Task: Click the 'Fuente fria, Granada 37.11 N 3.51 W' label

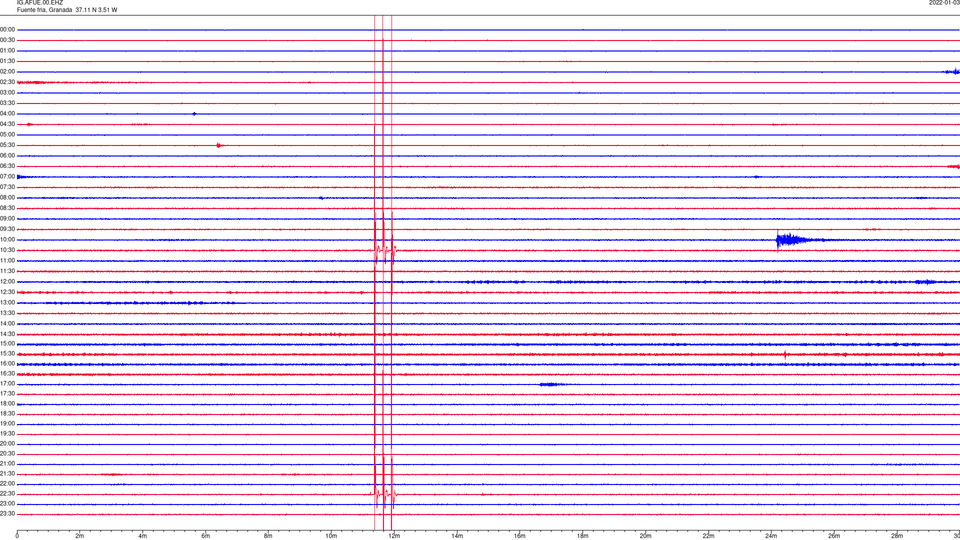Action: point(67,10)
